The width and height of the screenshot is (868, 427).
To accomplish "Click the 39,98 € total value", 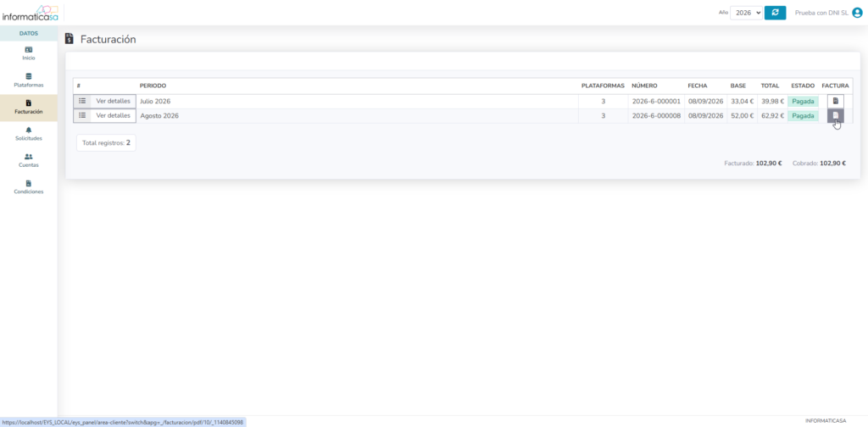I will (x=772, y=101).
